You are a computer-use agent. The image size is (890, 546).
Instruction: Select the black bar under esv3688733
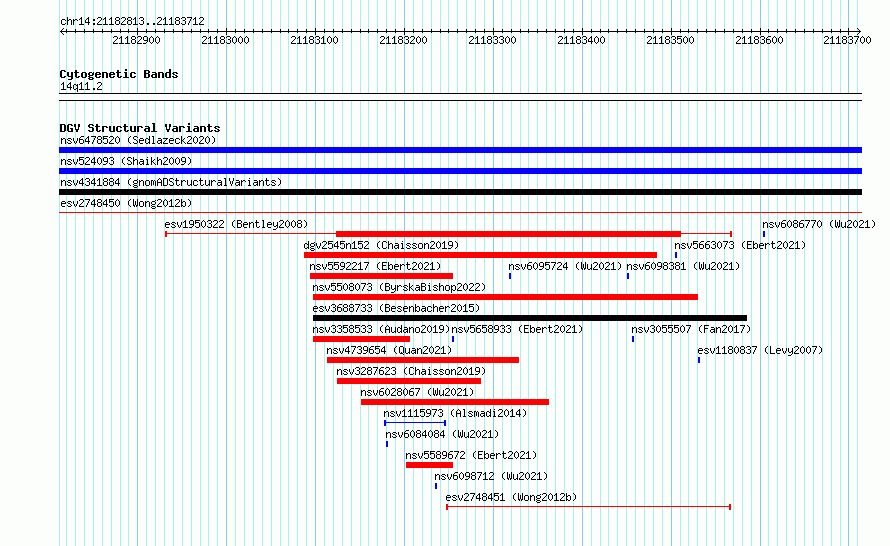530,318
